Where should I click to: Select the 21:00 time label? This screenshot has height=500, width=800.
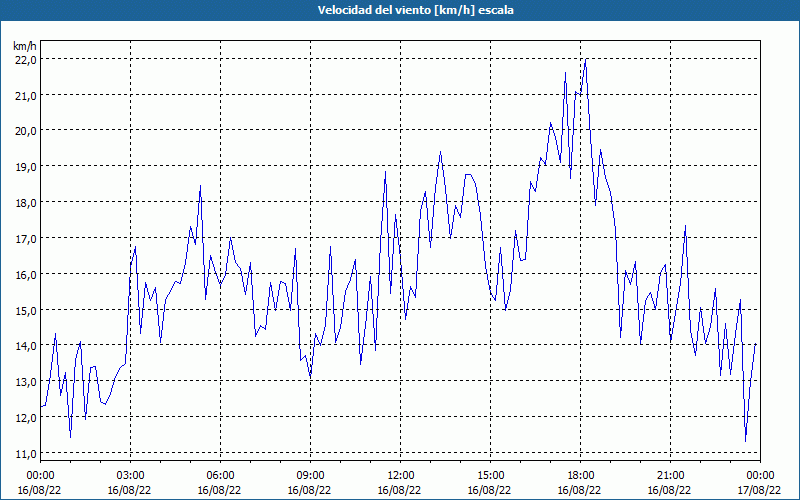[670, 476]
